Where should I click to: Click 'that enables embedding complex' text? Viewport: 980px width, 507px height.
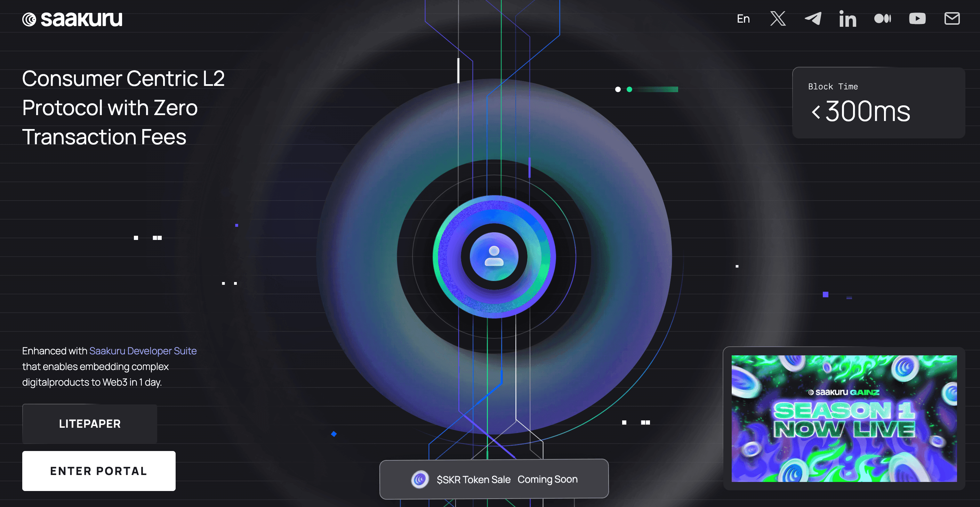[95, 366]
